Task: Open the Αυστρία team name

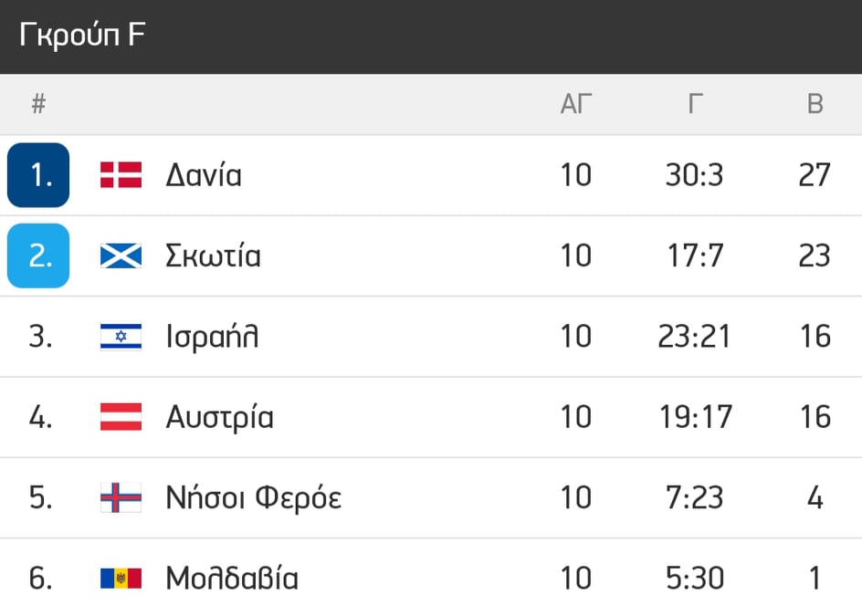Action: coord(220,417)
